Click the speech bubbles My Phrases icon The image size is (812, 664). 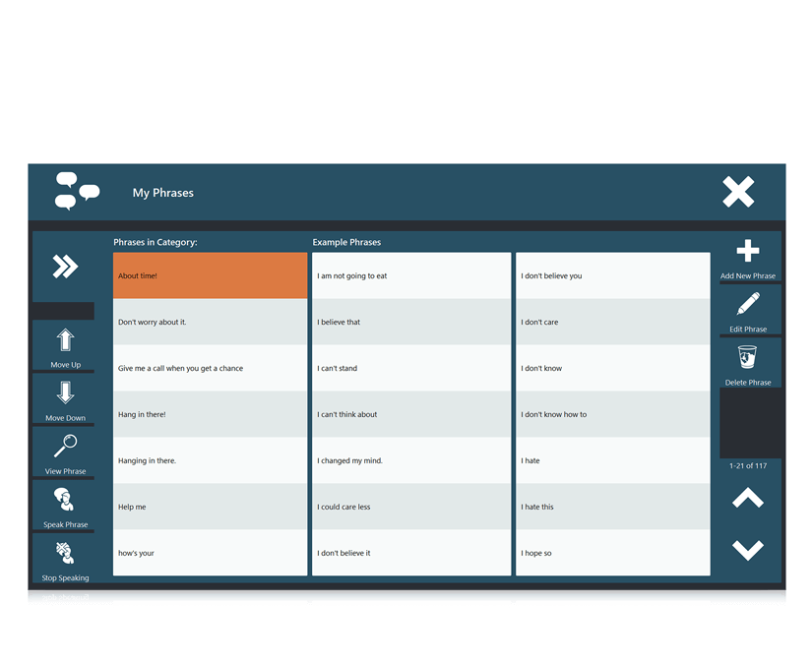[x=77, y=191]
